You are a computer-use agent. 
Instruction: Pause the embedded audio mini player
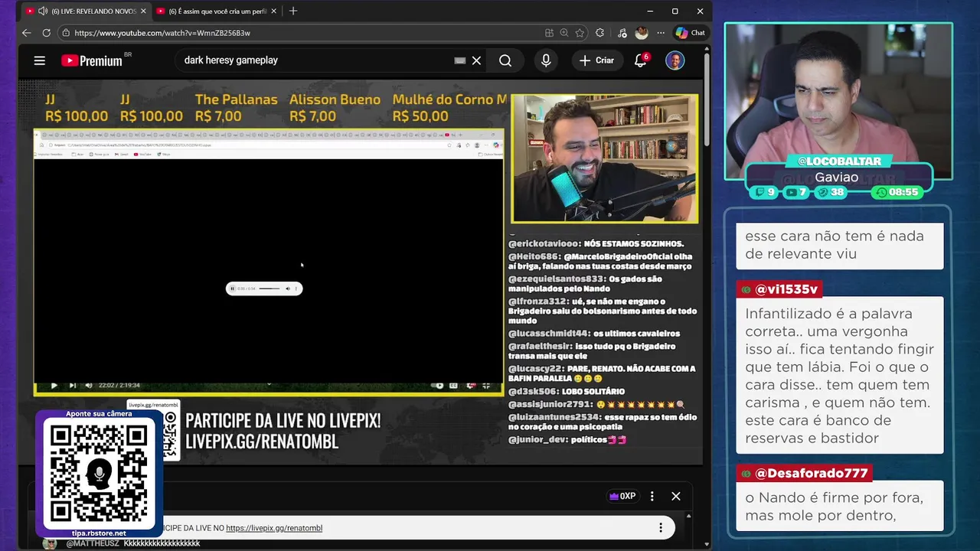pyautogui.click(x=233, y=289)
